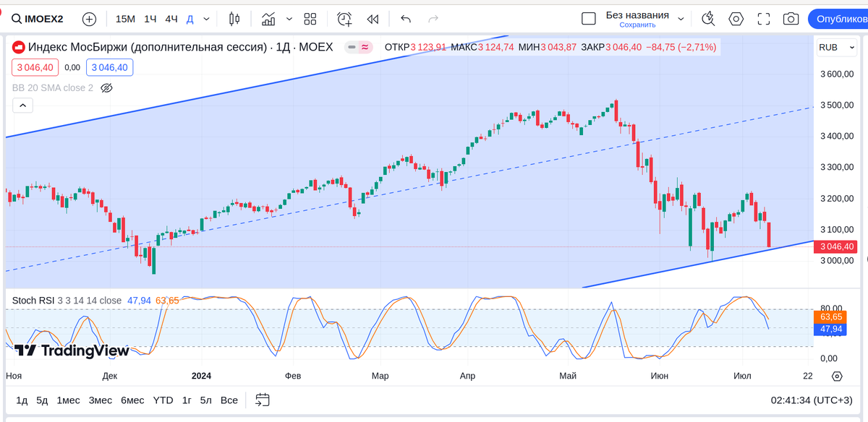
Task: Enter fullscreen mode
Action: pyautogui.click(x=764, y=19)
